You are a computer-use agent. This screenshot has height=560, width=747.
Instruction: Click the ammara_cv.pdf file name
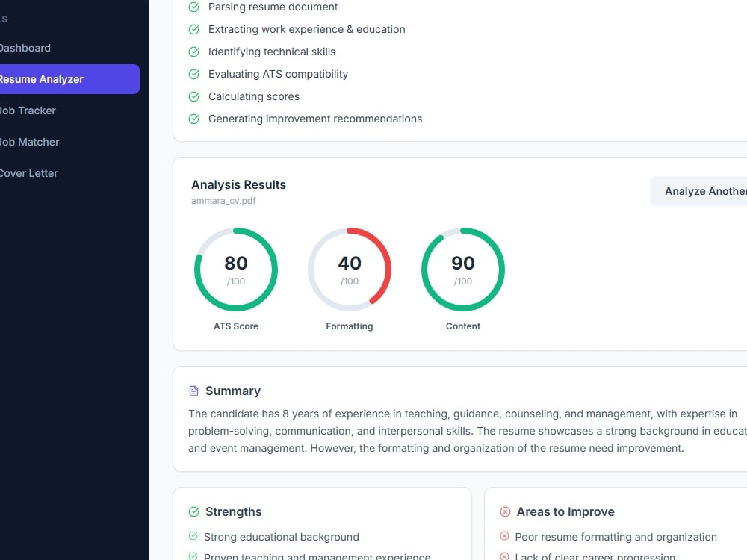click(x=223, y=201)
